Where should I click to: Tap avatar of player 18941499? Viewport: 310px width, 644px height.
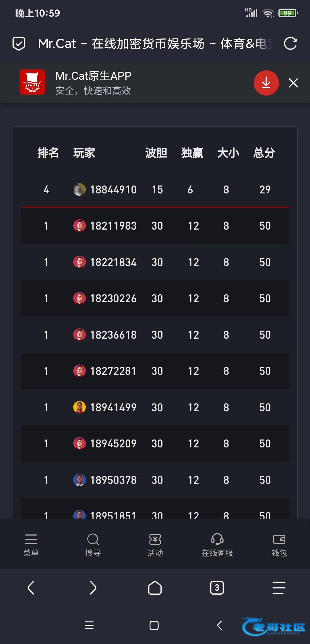[x=80, y=407]
